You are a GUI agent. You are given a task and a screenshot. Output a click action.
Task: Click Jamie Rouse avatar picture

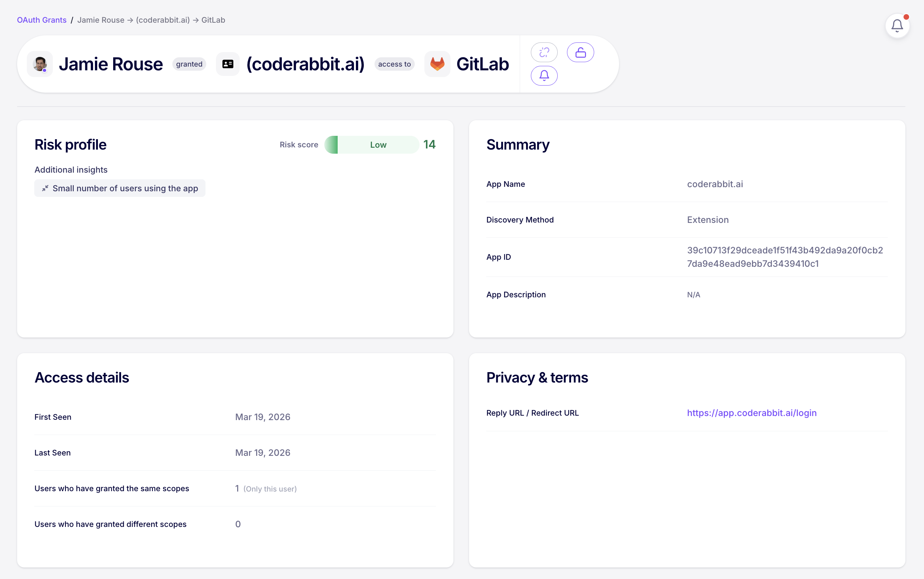point(40,64)
